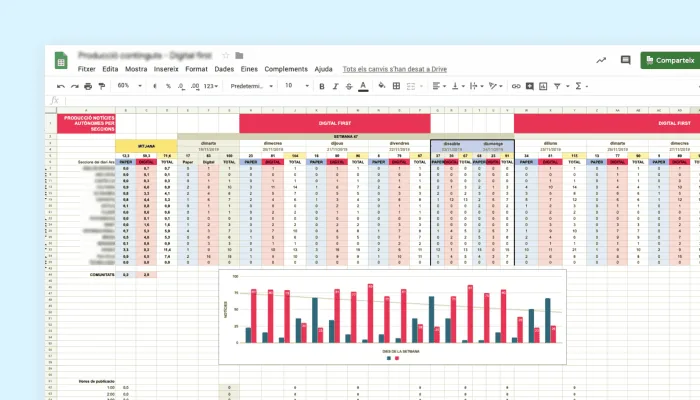Select the dijous header cell
Screen dimensions: 700x400
click(x=337, y=143)
